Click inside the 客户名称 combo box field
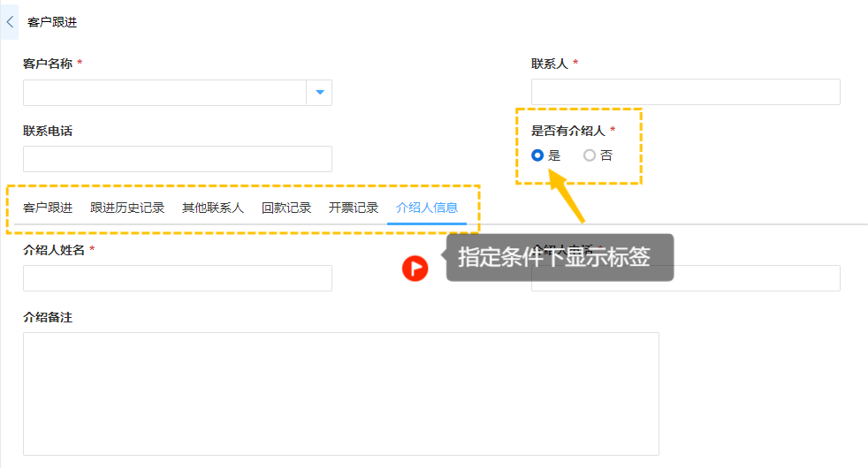 (x=164, y=93)
